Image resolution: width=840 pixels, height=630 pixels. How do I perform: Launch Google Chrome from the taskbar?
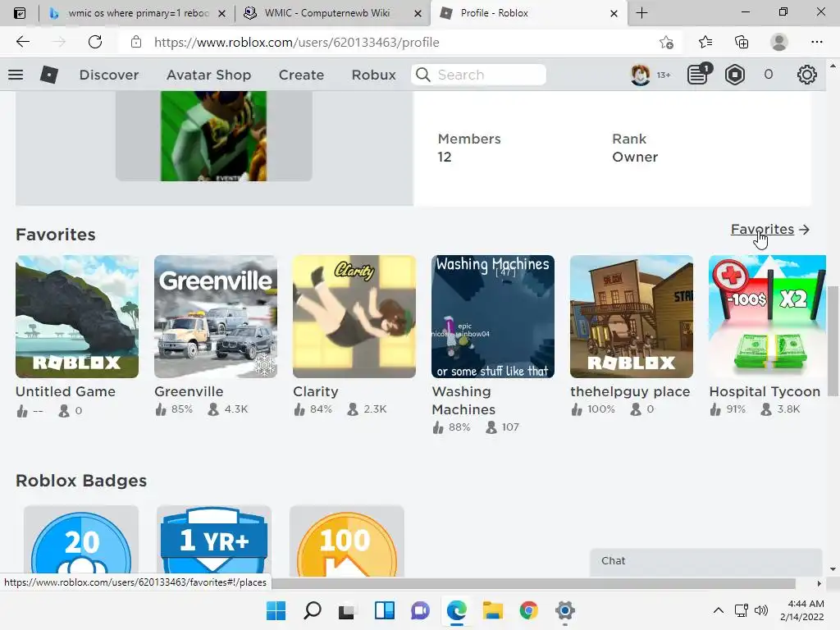[529, 610]
